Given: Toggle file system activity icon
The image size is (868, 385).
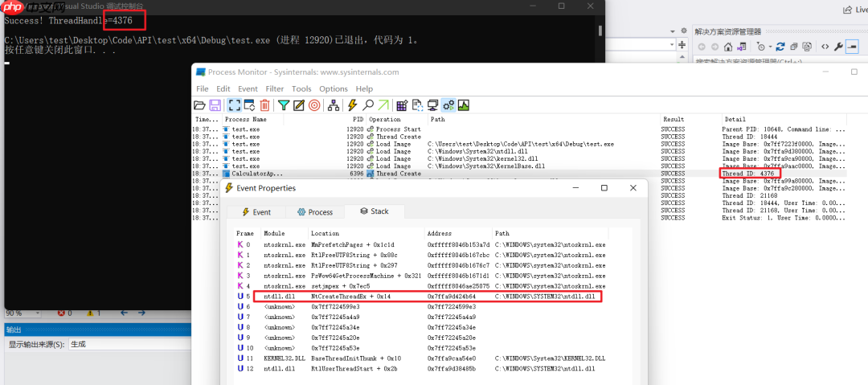Looking at the screenshot, I should [418, 104].
